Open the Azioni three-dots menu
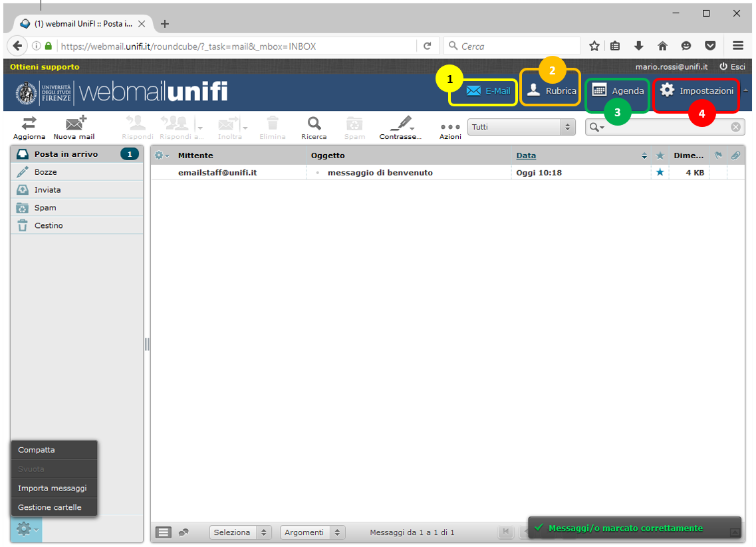The image size is (756, 547). tap(450, 127)
